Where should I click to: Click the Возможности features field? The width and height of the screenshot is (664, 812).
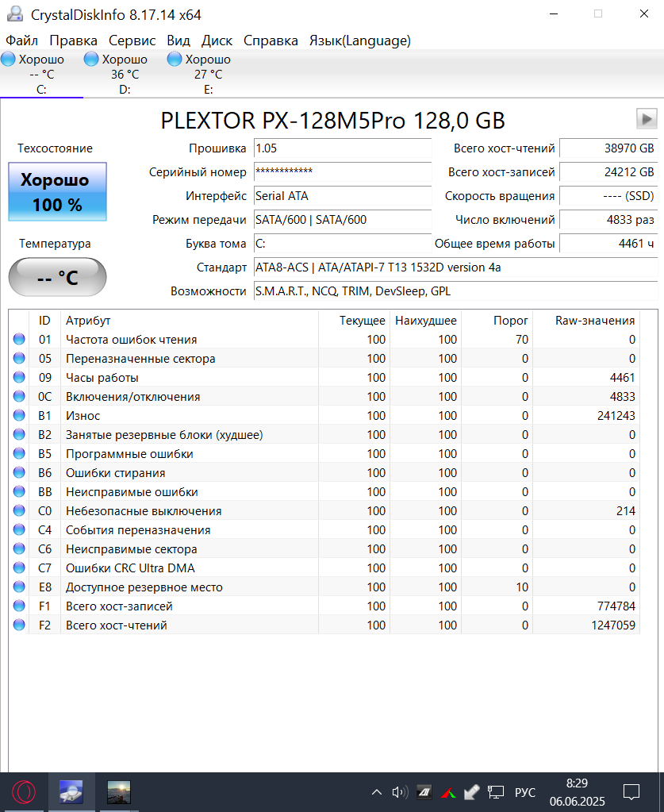455,291
